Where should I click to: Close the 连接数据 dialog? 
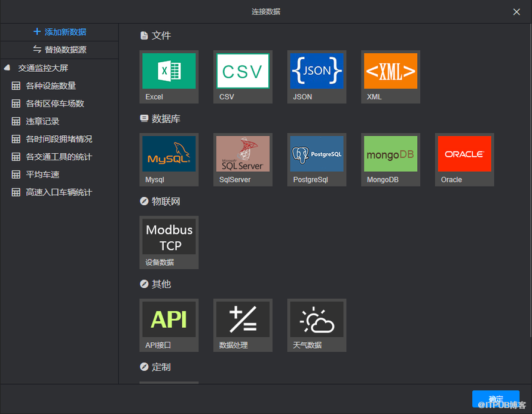516,11
